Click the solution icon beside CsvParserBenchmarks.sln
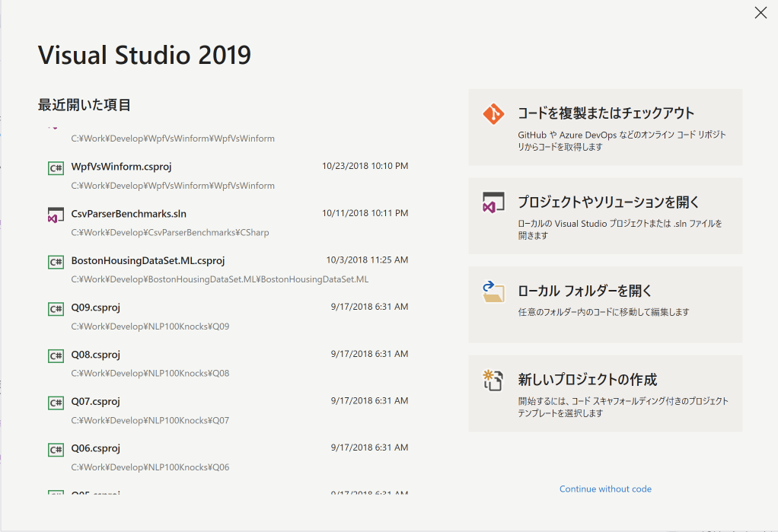The height and width of the screenshot is (532, 778). (56, 215)
